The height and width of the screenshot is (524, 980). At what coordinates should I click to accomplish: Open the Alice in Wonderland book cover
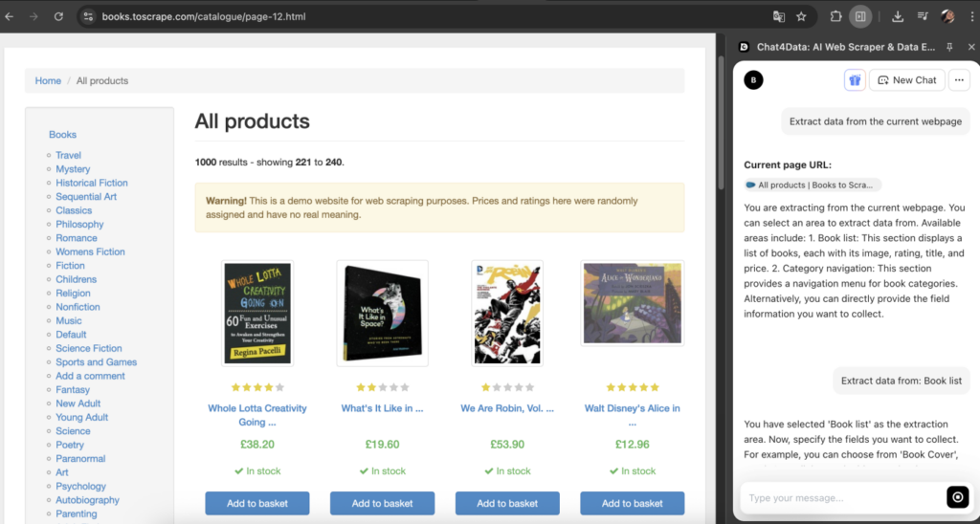click(x=632, y=304)
